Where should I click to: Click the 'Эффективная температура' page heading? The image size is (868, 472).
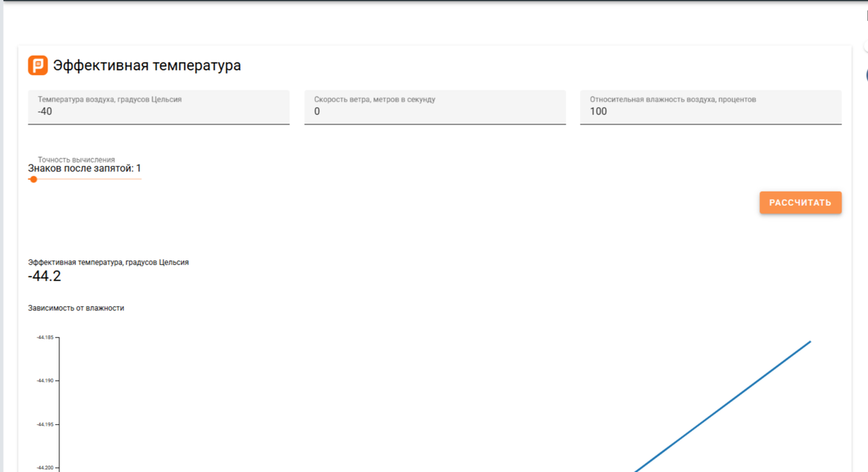[147, 66]
